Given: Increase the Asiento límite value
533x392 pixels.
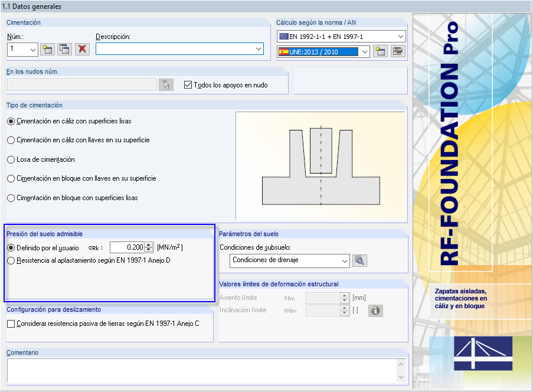Looking at the screenshot, I should pyautogui.click(x=344, y=295).
